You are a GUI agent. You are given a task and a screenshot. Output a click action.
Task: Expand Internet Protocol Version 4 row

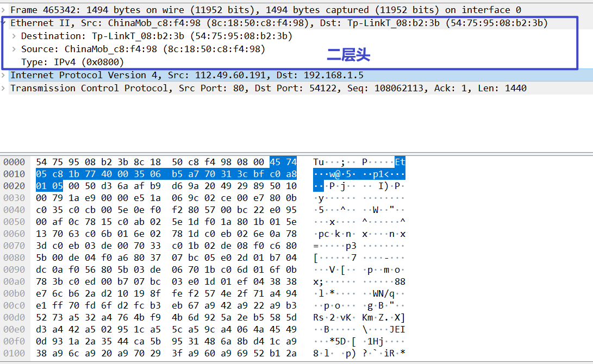point(3,75)
